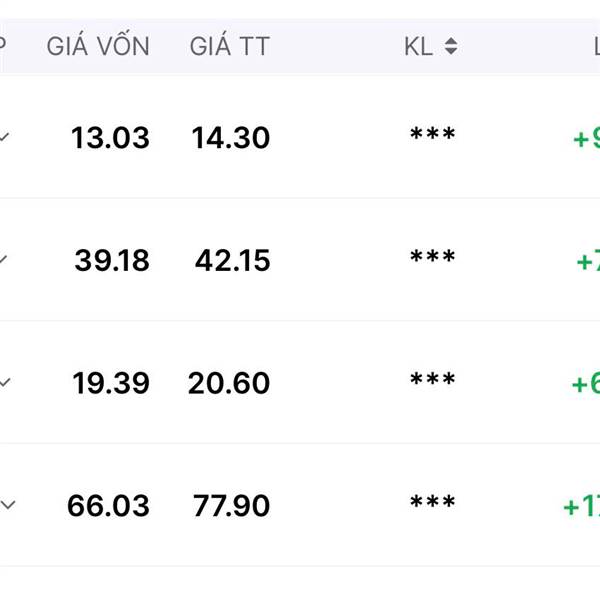Image resolution: width=600 pixels, height=600 pixels.
Task: Expand the row chevron beside 19.39
Action: [5, 383]
